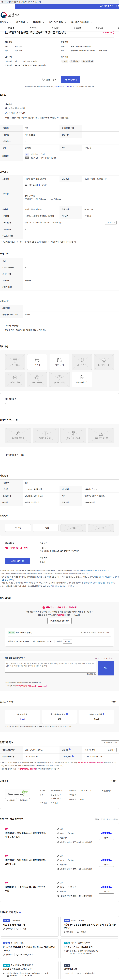Click 장애인용 화장실 facility icon

pos(74,435)
